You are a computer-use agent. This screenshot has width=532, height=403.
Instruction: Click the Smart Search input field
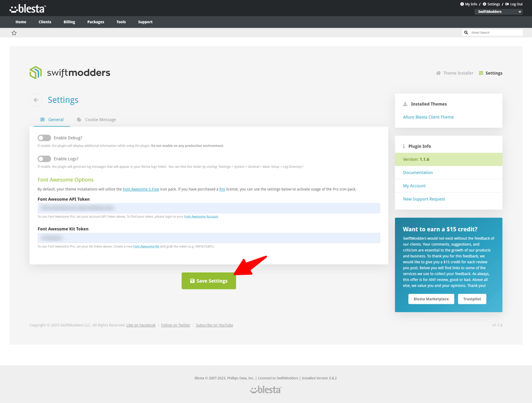coord(496,33)
